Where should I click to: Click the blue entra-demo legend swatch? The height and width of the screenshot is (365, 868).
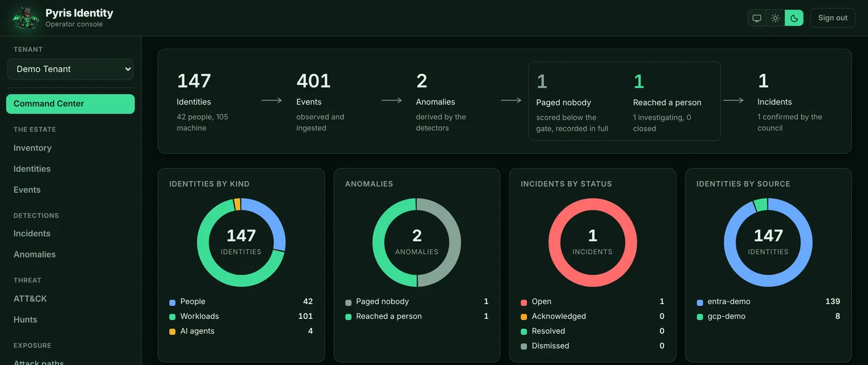coord(700,302)
